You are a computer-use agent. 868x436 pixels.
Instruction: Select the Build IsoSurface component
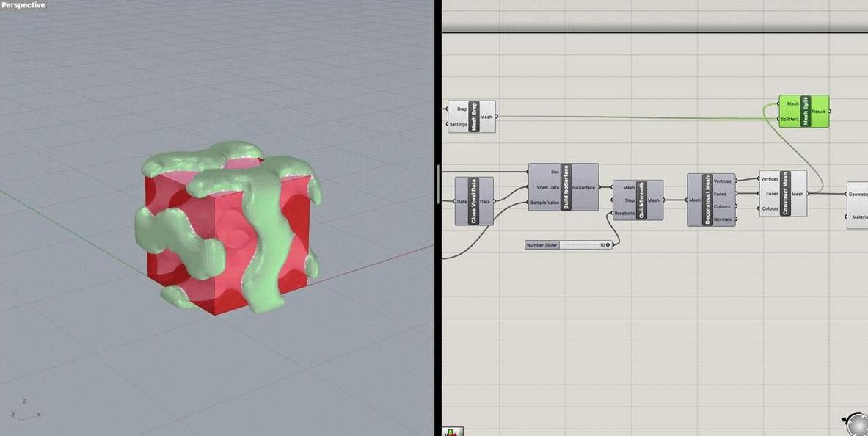565,186
